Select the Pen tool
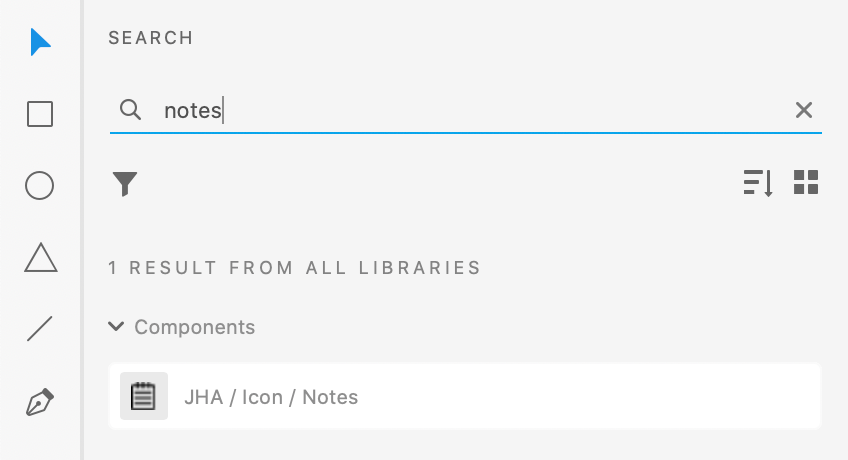The width and height of the screenshot is (848, 460). 40,402
